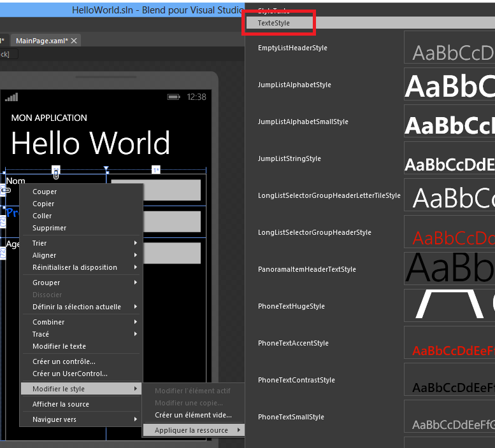Choose Couper from the context menu
This screenshot has width=495, height=448.
click(x=45, y=192)
